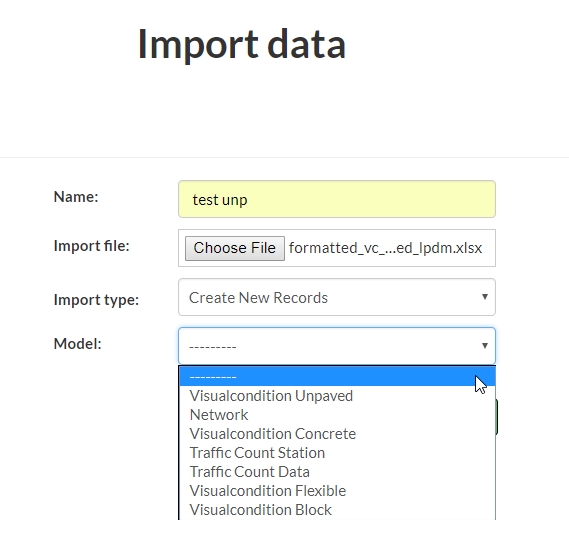Click the arrow on the Import type combo box
Screen dimensions: 569x555
484,297
